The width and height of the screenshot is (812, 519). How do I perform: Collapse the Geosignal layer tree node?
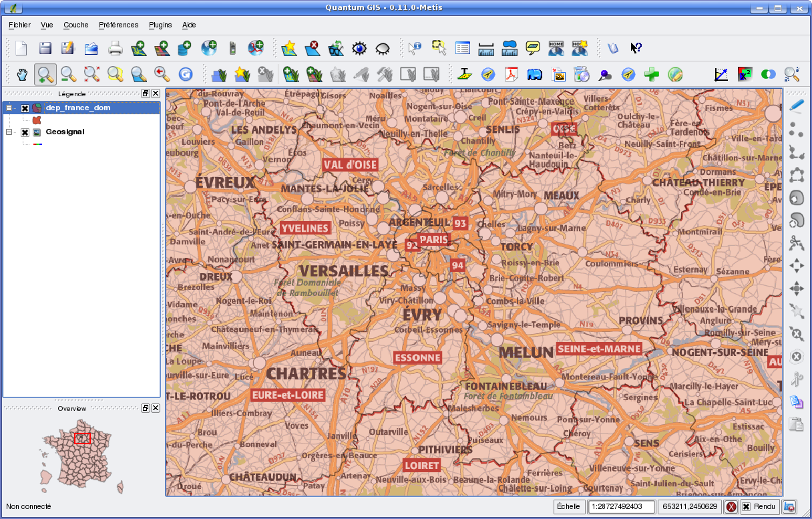9,132
